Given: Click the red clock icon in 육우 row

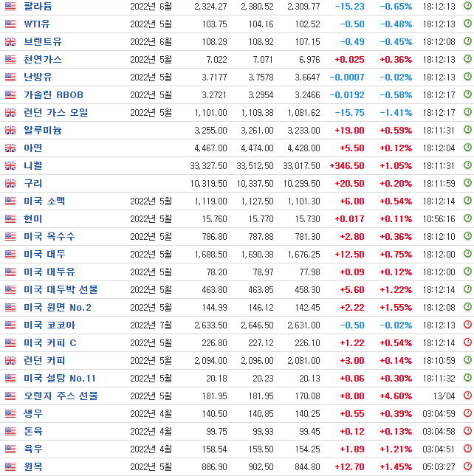Looking at the screenshot, I should pyautogui.click(x=467, y=448).
